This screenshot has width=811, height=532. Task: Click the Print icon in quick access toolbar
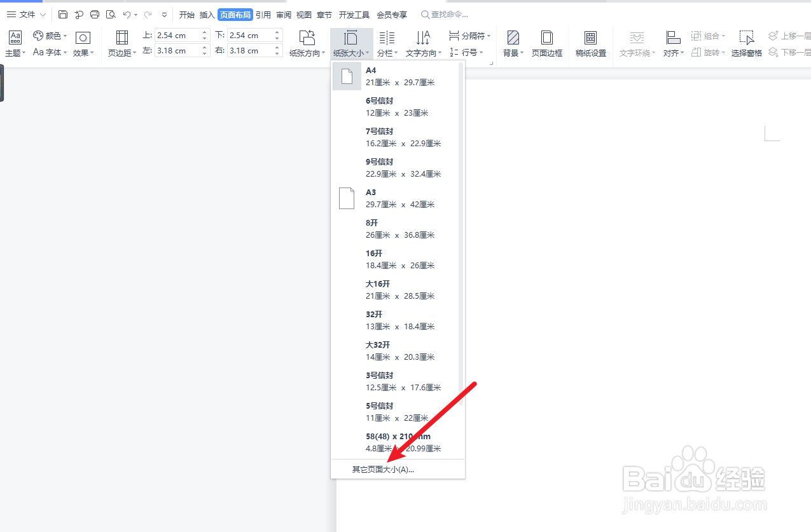point(95,14)
